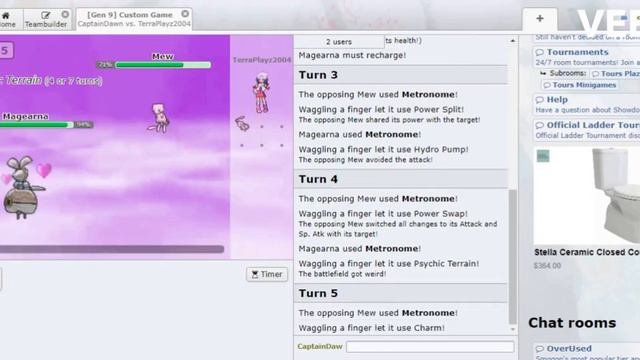Open the Tournaments chat room
This screenshot has height=360, width=640.
[x=578, y=52]
